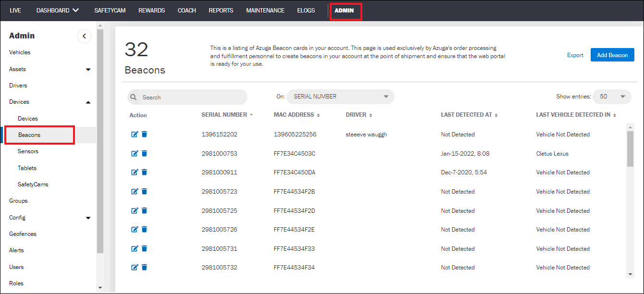Screen dimensions: 644x294
Task: Edit beacon with serial 2981005732
Action: (x=135, y=268)
